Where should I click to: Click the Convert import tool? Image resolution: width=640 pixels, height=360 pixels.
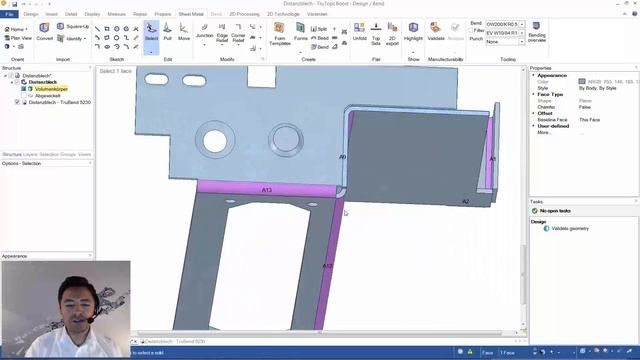click(x=44, y=32)
